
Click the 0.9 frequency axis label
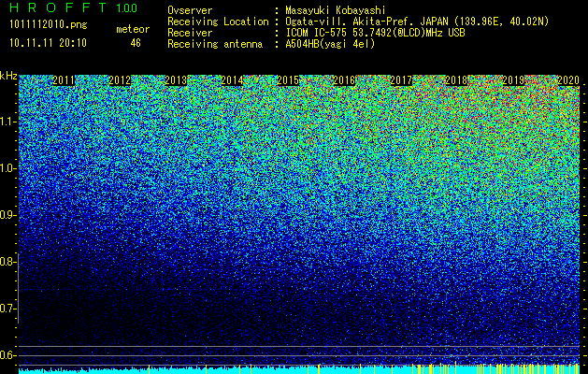7,215
